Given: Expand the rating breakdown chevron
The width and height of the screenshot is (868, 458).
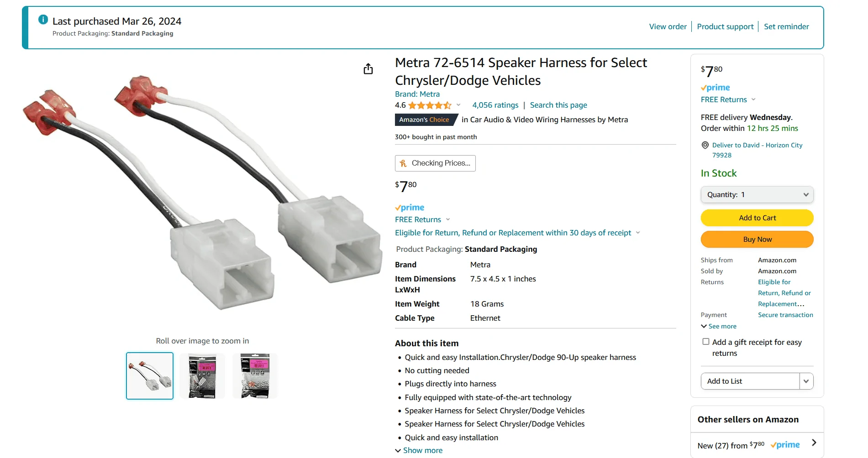Looking at the screenshot, I should (x=458, y=105).
